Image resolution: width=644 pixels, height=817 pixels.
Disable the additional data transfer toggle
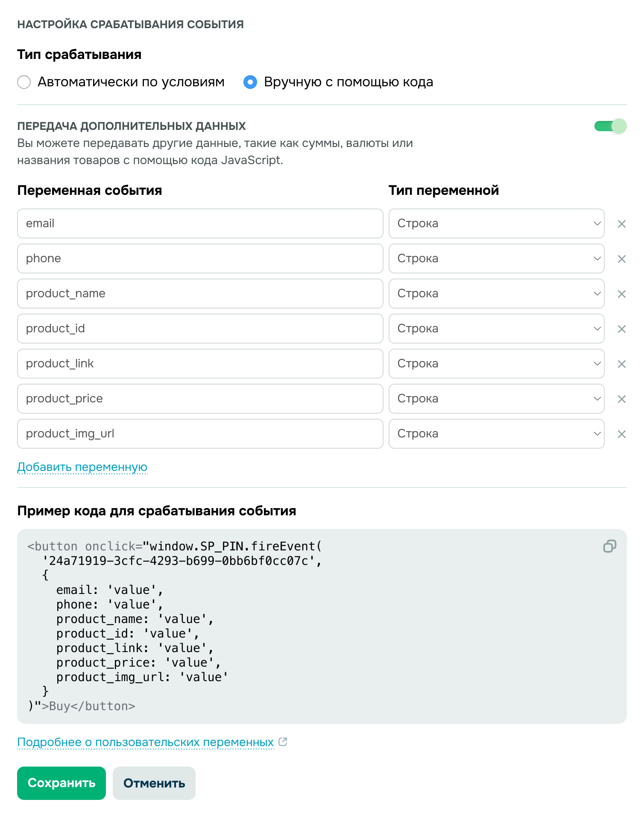(610, 126)
